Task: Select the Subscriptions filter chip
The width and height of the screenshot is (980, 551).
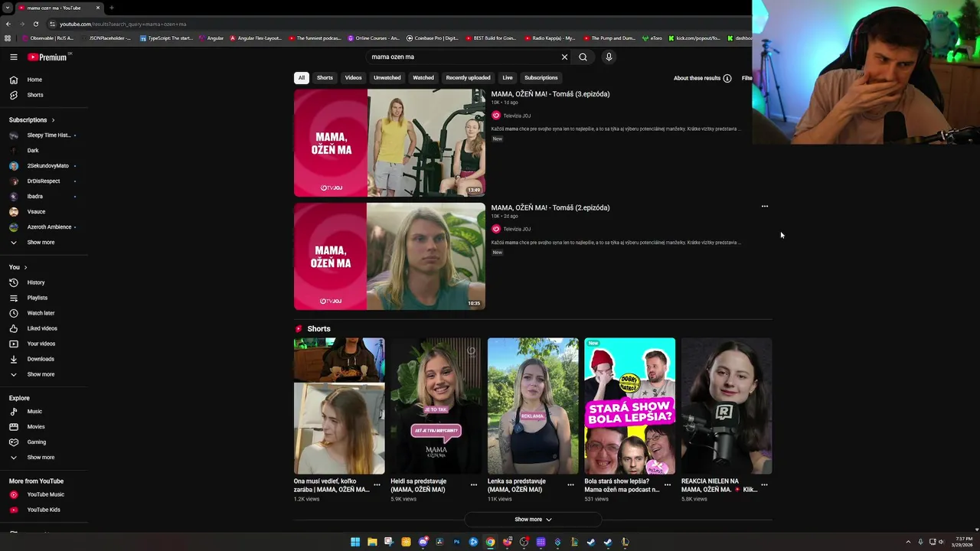Action: click(541, 77)
